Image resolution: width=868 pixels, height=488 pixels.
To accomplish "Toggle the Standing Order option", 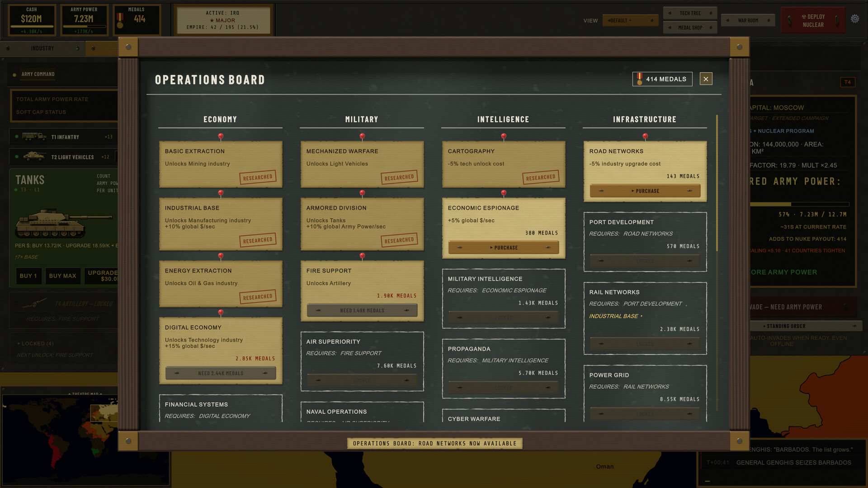I will pyautogui.click(x=806, y=326).
